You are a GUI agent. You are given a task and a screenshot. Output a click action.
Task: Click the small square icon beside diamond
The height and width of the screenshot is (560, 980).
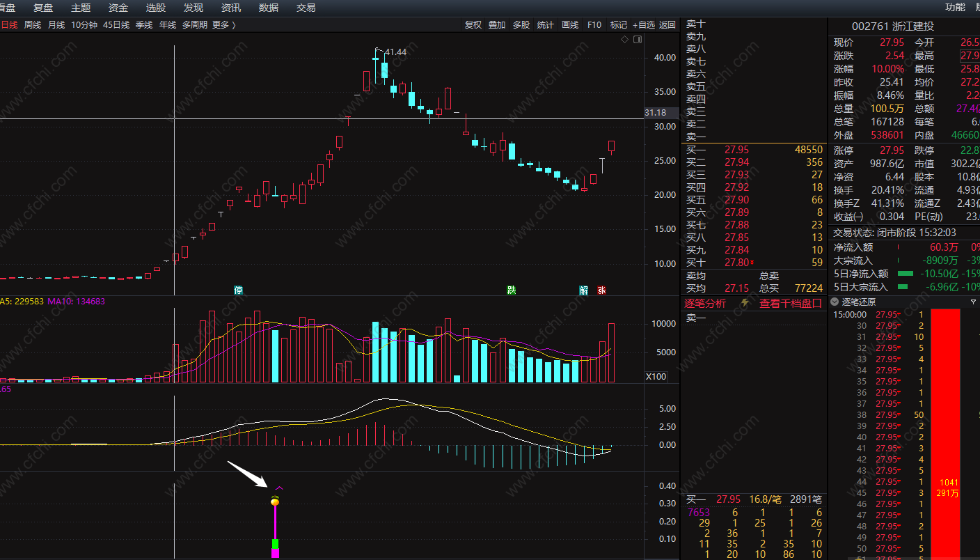point(635,39)
